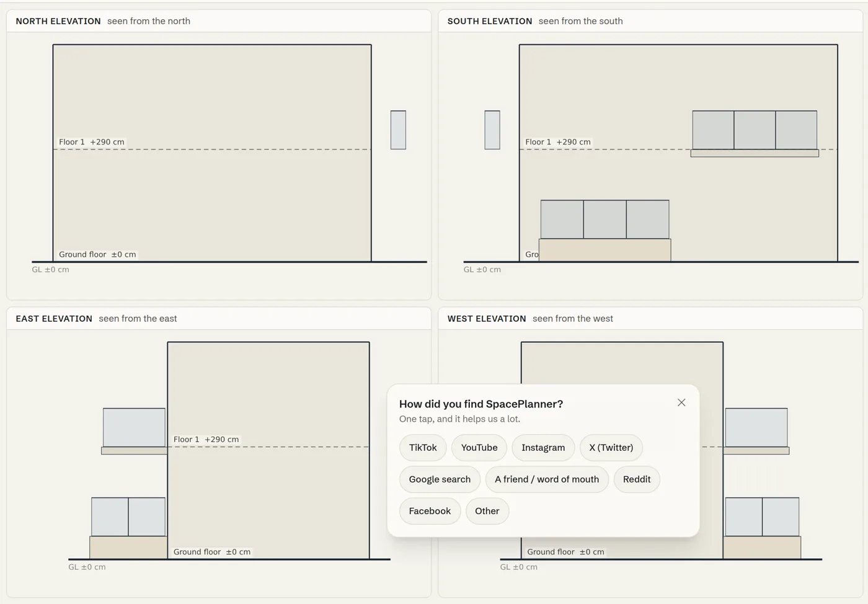This screenshot has height=604, width=868.
Task: Click east elevation 'Ground floor ±0 cm' label
Action: coord(212,552)
